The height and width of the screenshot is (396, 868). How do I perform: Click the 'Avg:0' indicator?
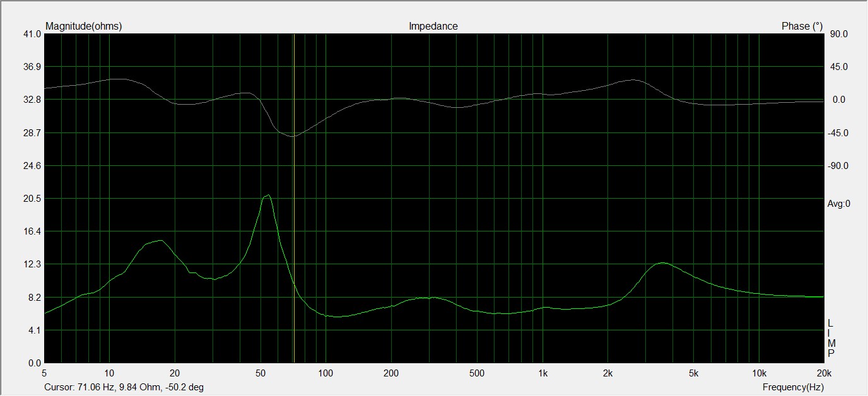point(839,204)
